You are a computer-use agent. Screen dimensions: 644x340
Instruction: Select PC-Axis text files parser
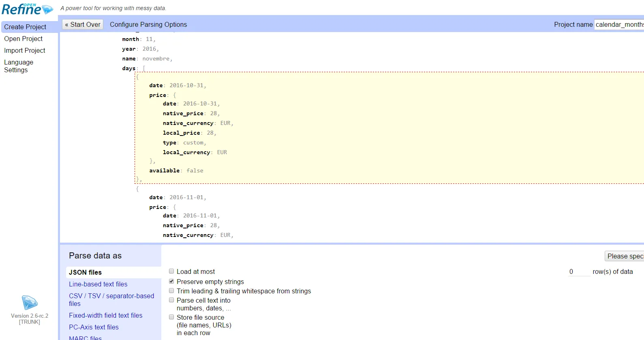coord(94,327)
